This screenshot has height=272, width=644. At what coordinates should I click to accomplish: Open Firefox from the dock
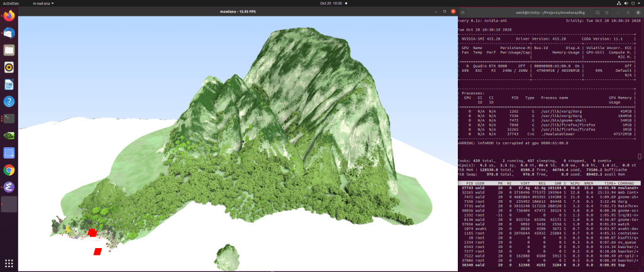point(9,16)
